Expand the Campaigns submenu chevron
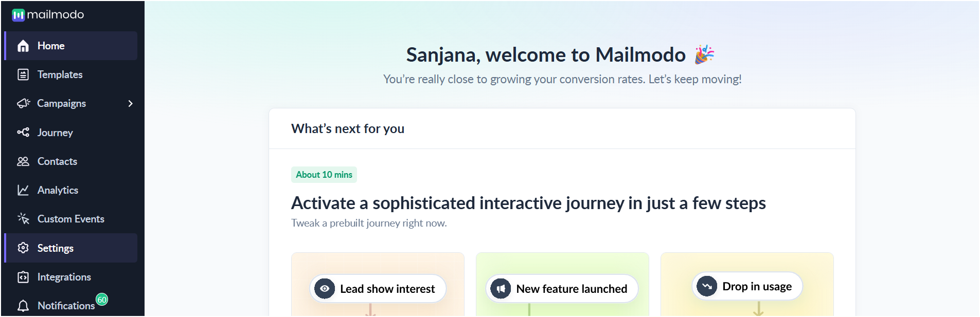 click(131, 103)
